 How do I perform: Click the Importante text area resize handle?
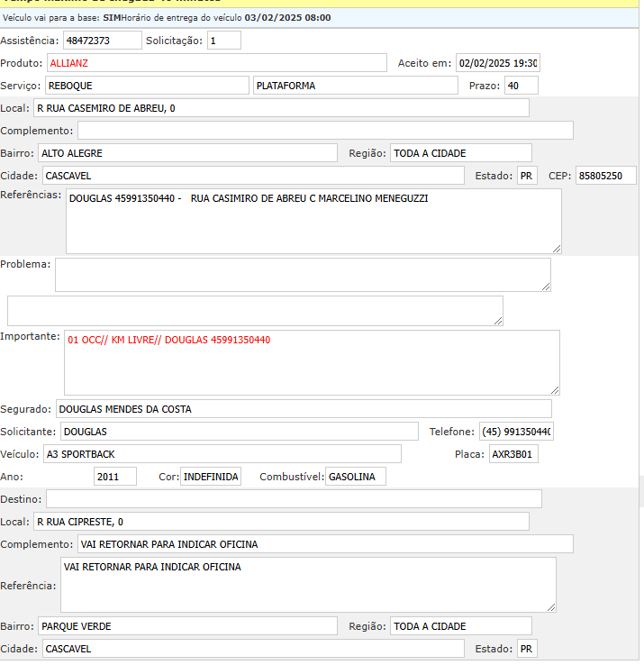[x=555, y=390]
